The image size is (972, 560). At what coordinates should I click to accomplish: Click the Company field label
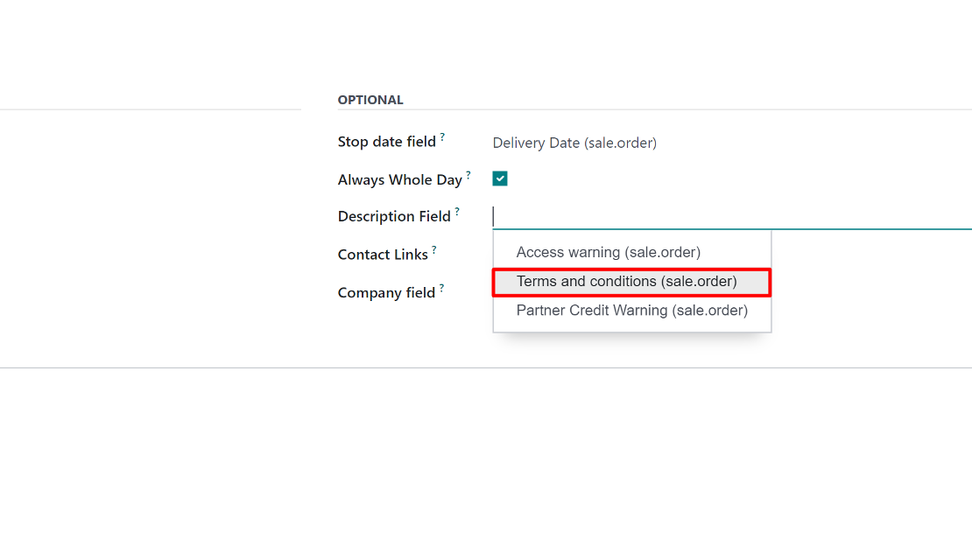click(387, 292)
